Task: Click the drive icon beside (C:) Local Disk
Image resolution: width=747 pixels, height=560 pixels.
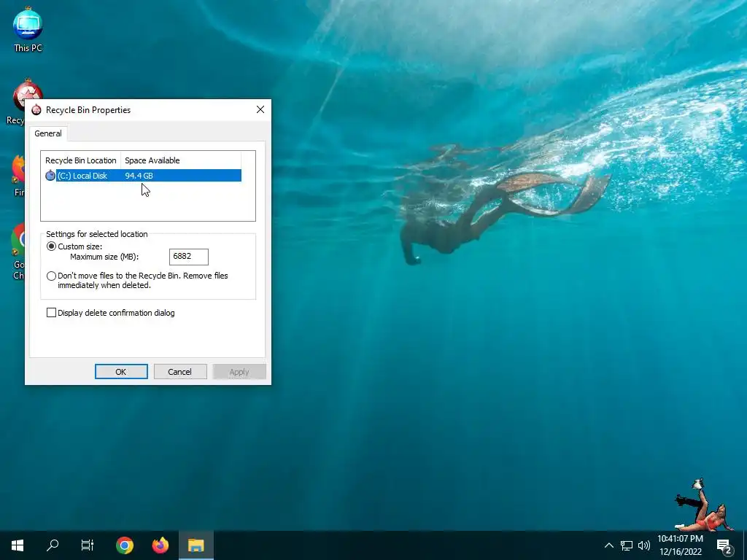Action: coord(50,175)
